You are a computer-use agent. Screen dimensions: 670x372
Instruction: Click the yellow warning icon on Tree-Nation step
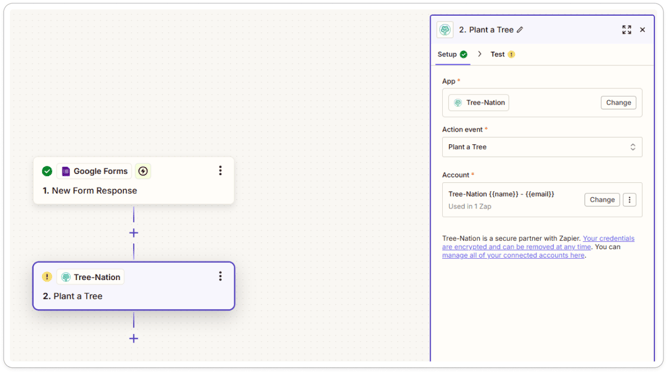click(x=47, y=277)
